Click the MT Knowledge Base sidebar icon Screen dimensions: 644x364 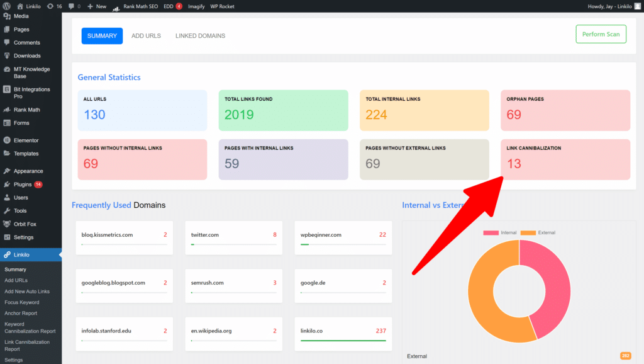7,69
